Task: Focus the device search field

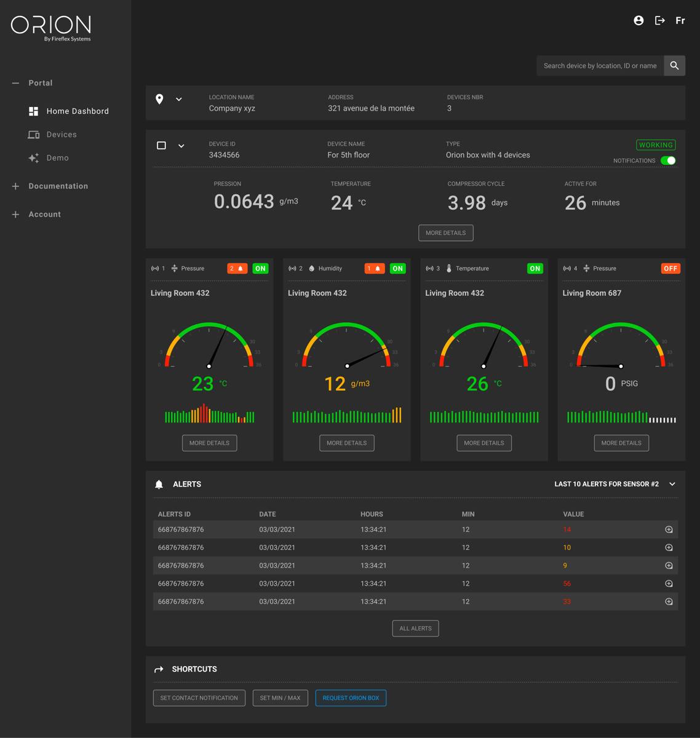Action: coord(600,66)
